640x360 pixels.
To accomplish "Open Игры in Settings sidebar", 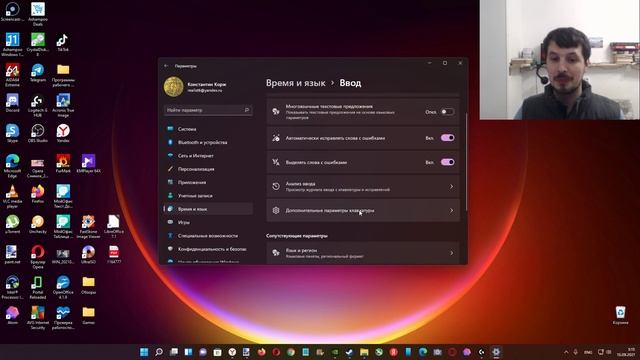I will click(208, 222).
